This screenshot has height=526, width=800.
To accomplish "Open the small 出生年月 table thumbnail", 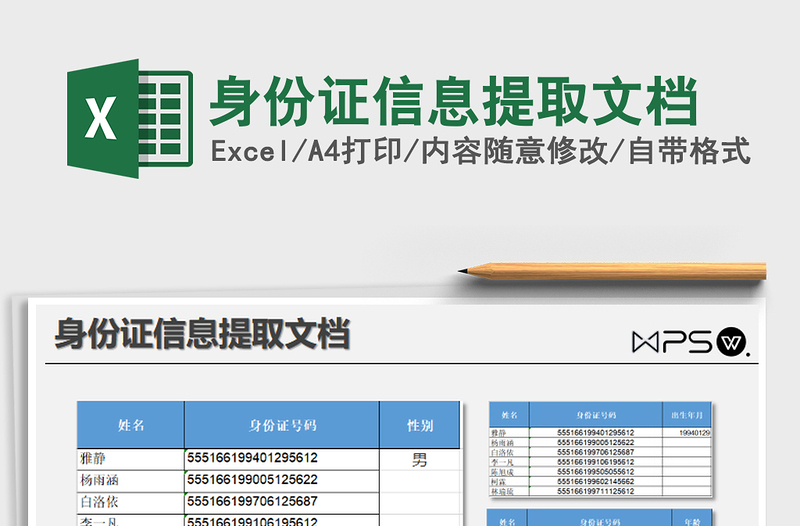I will [x=600, y=449].
